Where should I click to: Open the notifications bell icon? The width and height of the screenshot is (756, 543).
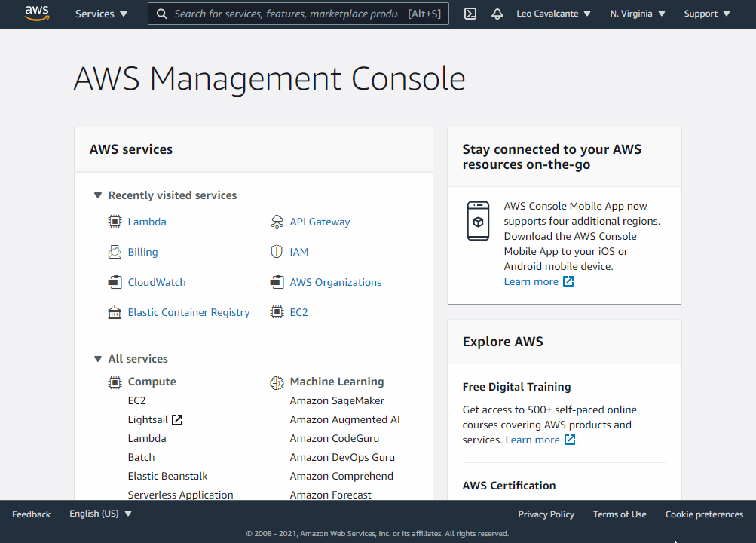point(497,14)
